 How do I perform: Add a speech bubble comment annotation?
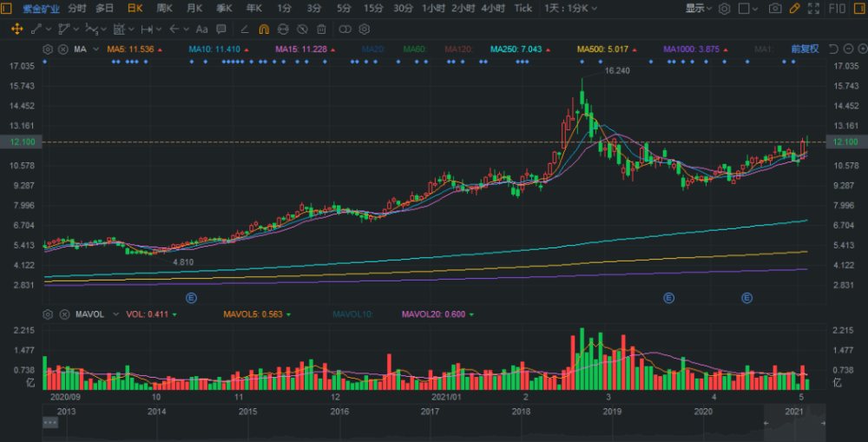tap(220, 30)
